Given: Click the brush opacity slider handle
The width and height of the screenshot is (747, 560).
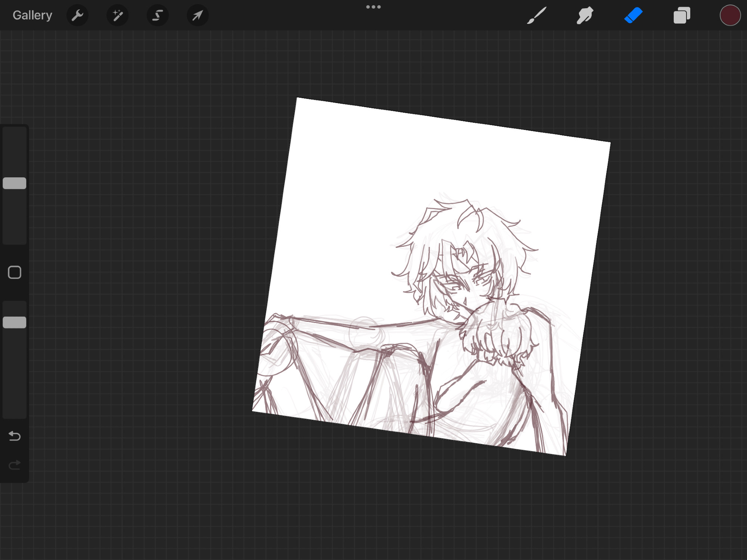Looking at the screenshot, I should (x=15, y=323).
